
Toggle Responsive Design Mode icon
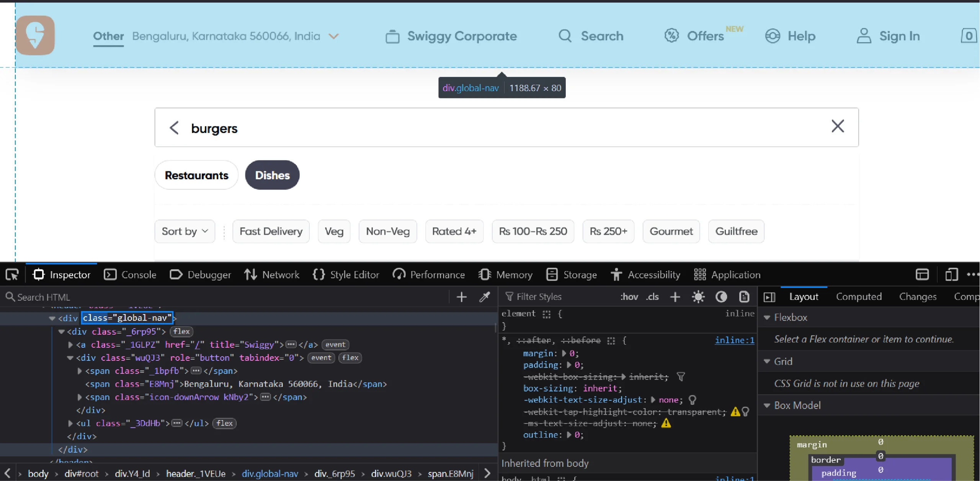click(951, 275)
